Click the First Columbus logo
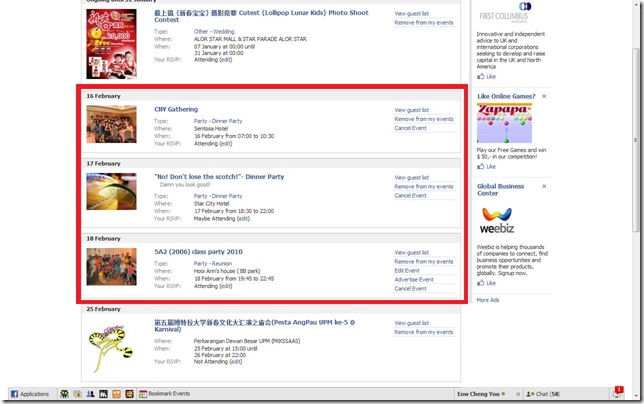644x404 pixels. tap(504, 12)
